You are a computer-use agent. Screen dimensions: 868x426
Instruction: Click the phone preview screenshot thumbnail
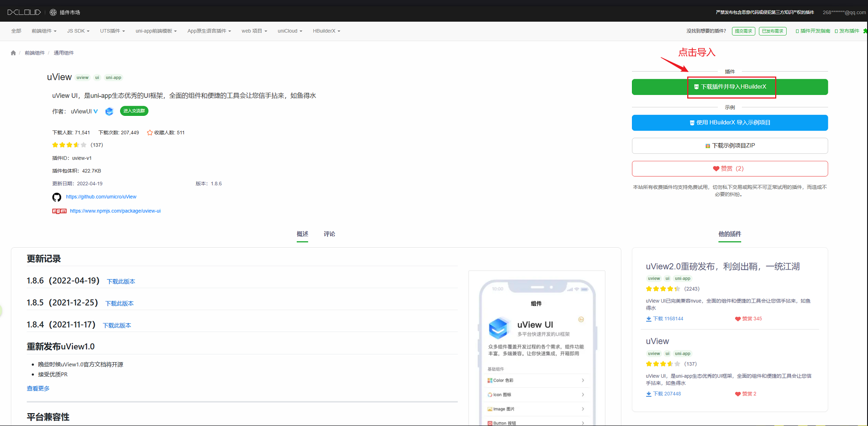pos(537,348)
